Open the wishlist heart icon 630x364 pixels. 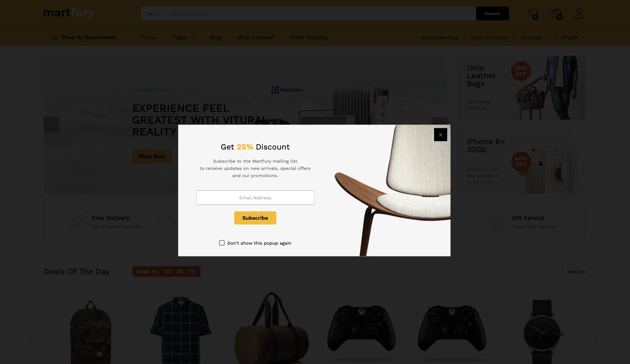point(533,13)
